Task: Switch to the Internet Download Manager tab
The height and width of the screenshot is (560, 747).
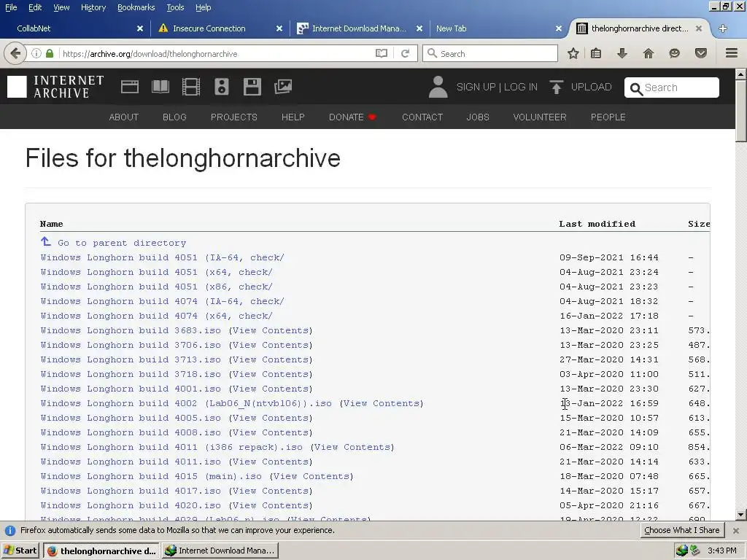Action: 360,28
